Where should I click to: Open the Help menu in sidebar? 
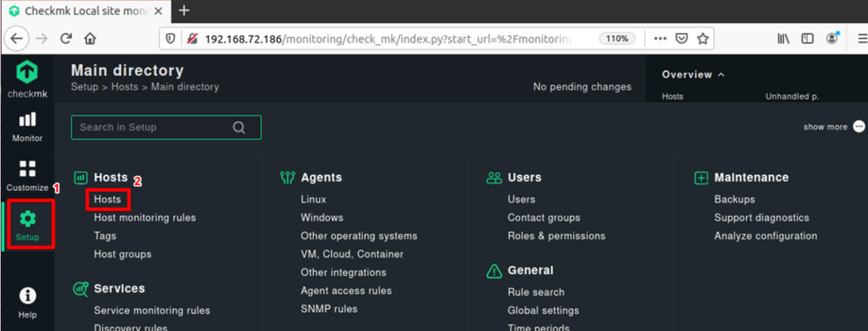point(27,303)
